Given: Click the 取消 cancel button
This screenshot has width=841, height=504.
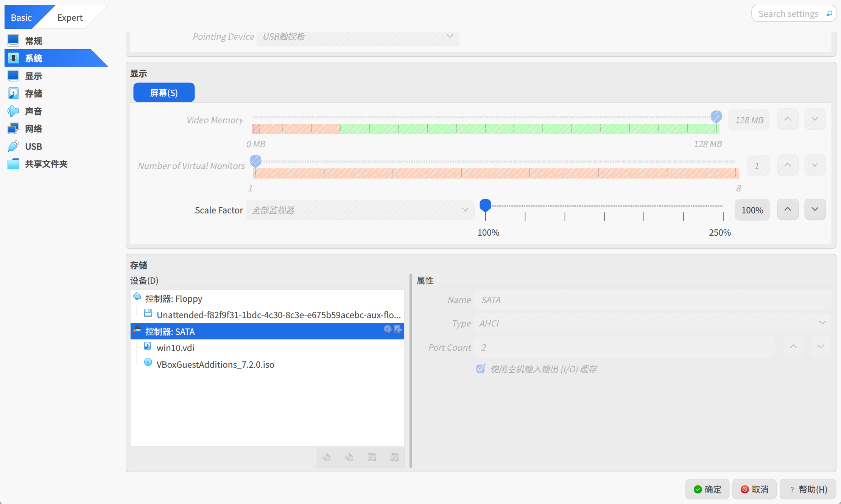Looking at the screenshot, I should pyautogui.click(x=754, y=489).
